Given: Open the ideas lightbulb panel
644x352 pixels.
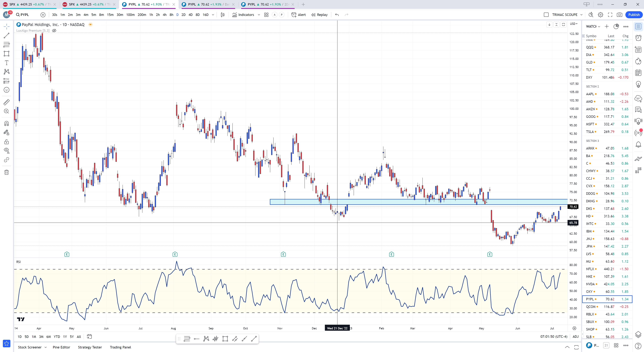Looking at the screenshot, I should pyautogui.click(x=638, y=84).
